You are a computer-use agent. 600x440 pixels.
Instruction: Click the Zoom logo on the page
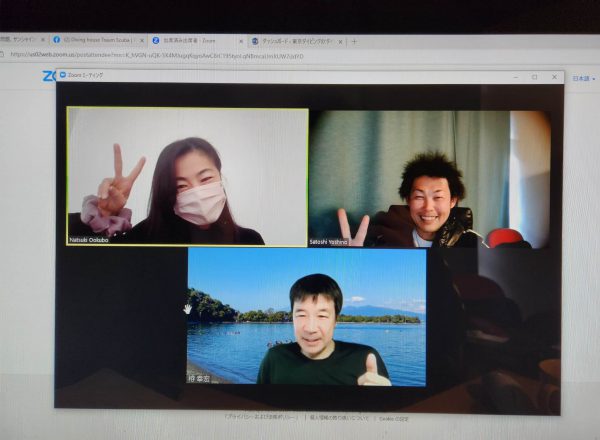(x=48, y=76)
